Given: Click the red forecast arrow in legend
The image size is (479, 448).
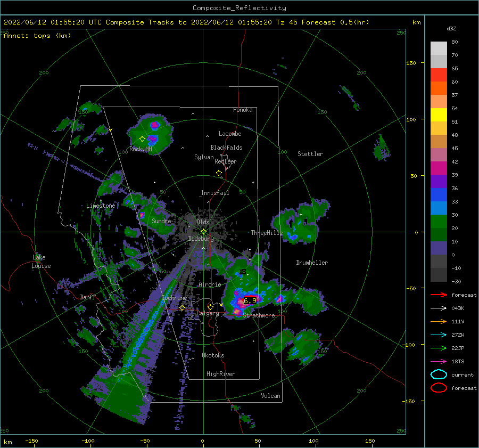Looking at the screenshot, I should [x=439, y=295].
